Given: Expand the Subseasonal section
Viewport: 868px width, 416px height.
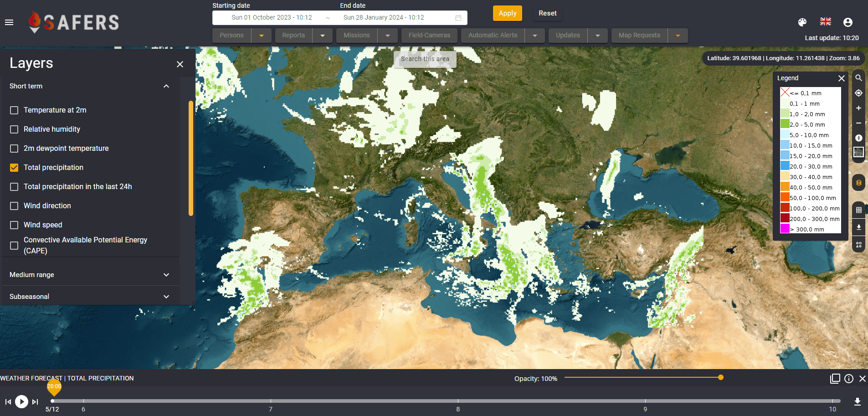Looking at the screenshot, I should tap(166, 297).
